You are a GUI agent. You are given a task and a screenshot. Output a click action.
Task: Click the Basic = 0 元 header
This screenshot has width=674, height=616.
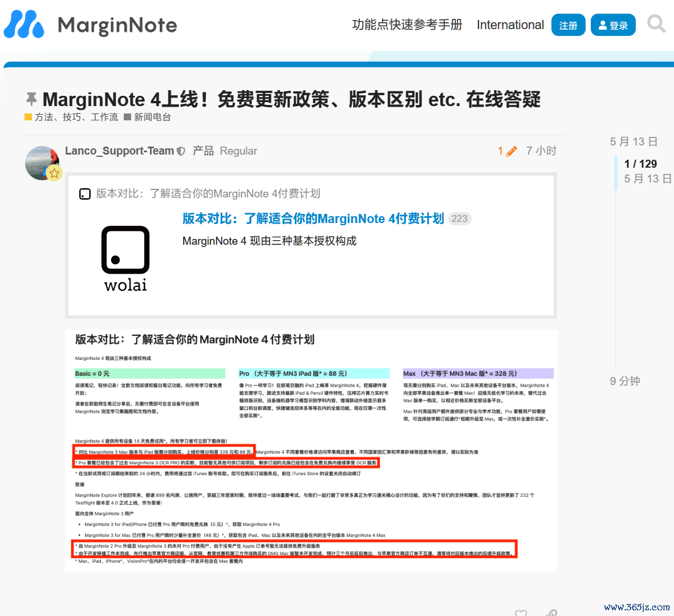tap(149, 374)
